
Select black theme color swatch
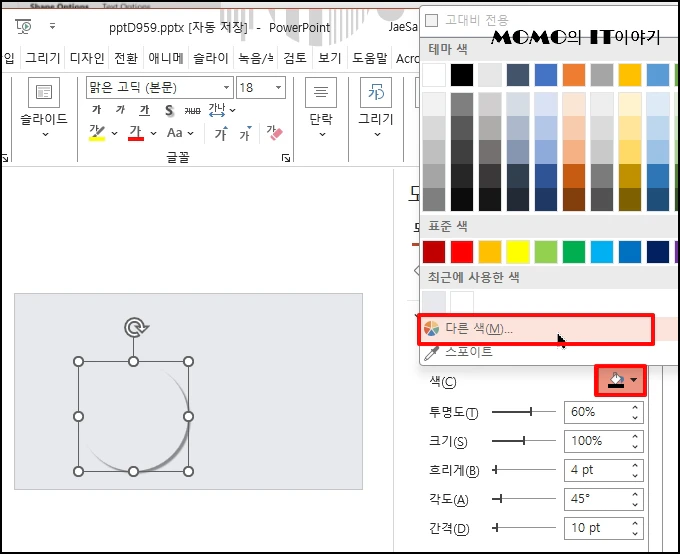[x=462, y=75]
